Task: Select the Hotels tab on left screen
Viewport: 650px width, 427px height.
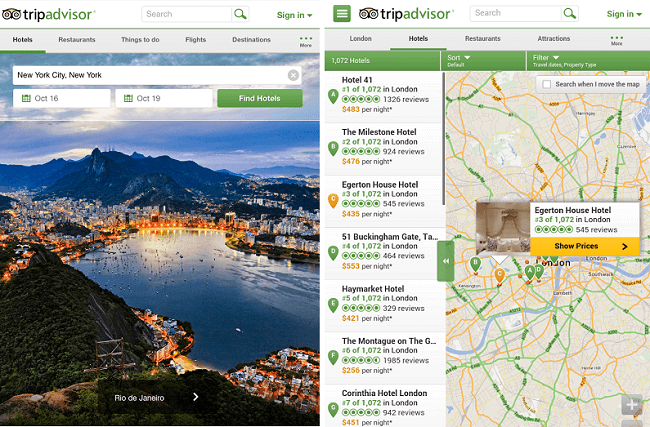Action: tap(22, 40)
